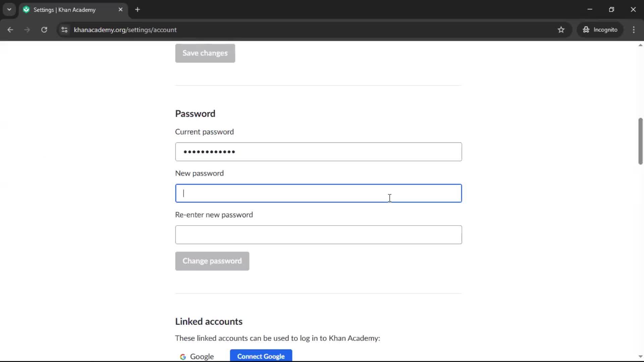The height and width of the screenshot is (362, 644).
Task: Open the Incognito profile indicator
Action: tap(600, 29)
